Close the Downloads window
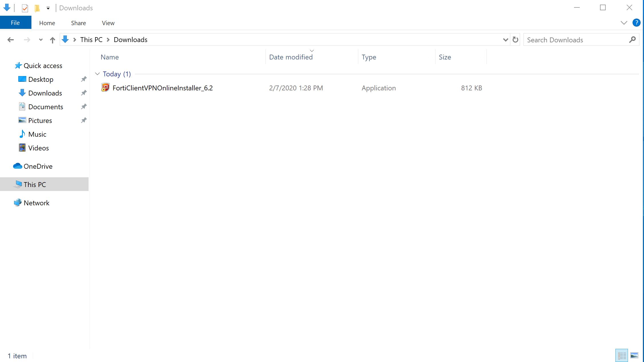The image size is (644, 362). pyautogui.click(x=629, y=8)
